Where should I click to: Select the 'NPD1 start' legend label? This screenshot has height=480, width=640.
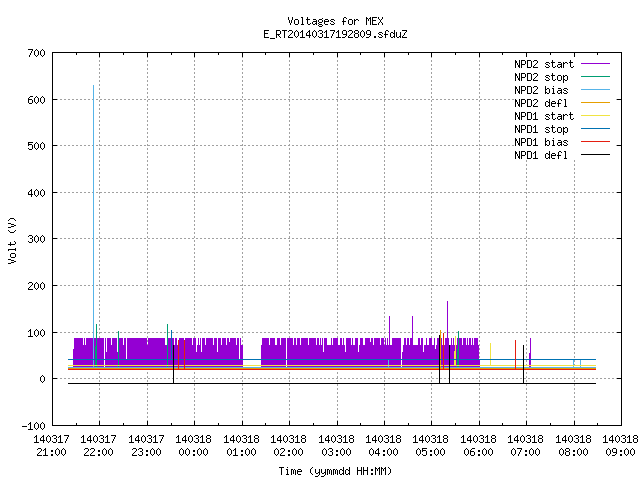pos(544,116)
